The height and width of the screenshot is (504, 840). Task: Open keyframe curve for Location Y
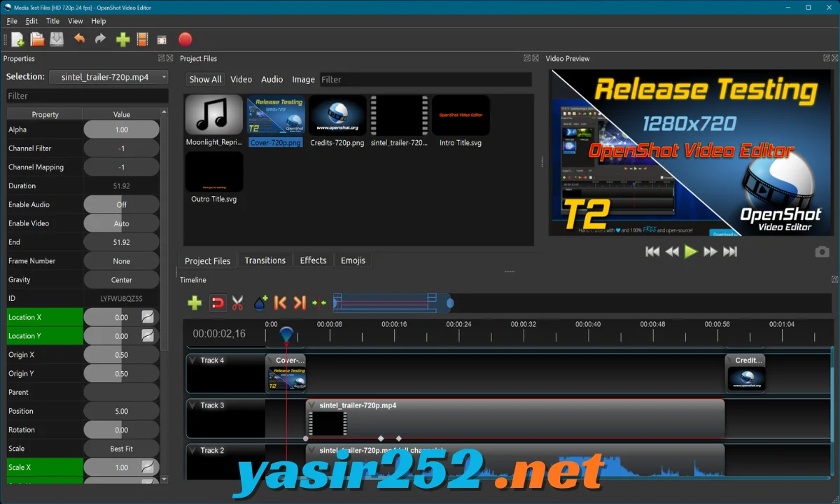click(x=148, y=336)
